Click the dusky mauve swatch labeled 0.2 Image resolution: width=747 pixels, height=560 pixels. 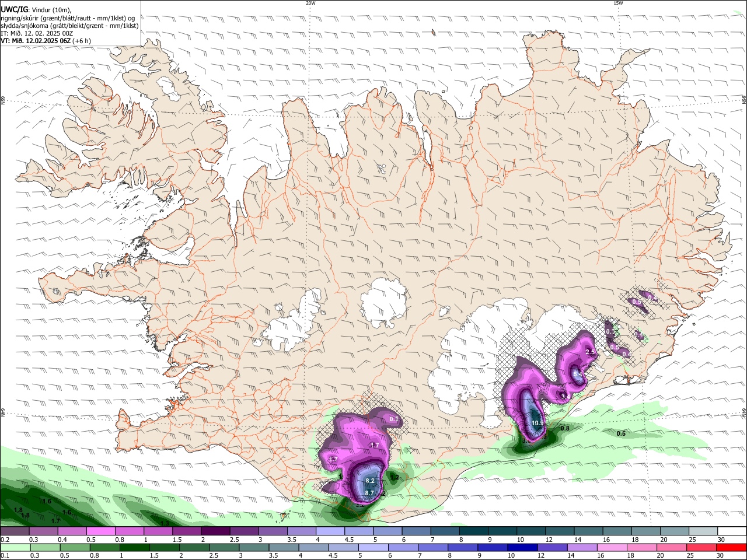(14, 531)
